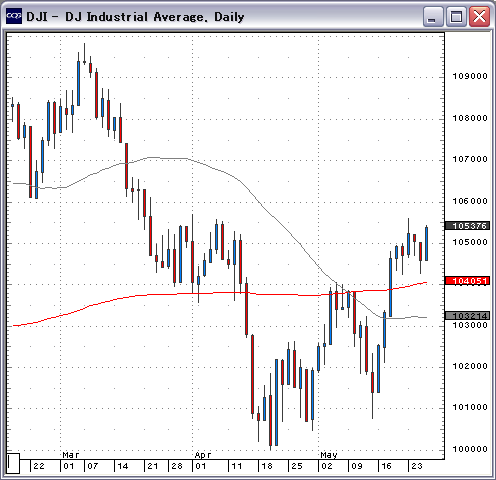496x480 pixels.
Task: Select the red 104051 moving average label
Action: click(x=467, y=281)
